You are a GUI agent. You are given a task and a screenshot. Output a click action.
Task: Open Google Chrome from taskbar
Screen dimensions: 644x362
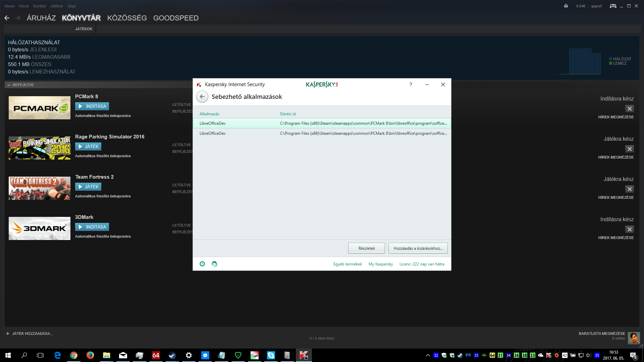(74, 355)
